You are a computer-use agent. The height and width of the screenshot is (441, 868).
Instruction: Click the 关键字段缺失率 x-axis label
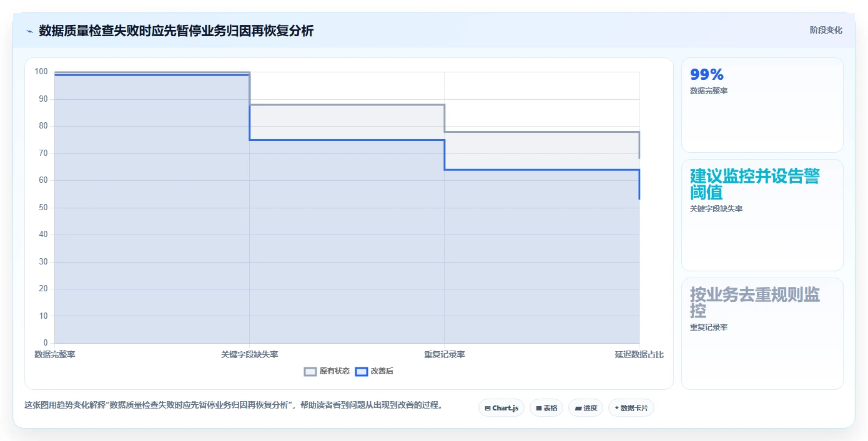click(250, 354)
